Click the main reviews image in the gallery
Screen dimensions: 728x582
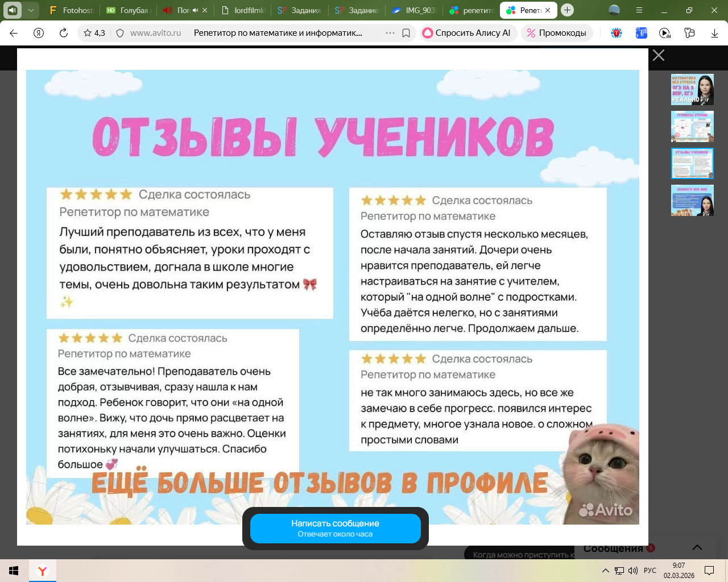[x=333, y=297]
